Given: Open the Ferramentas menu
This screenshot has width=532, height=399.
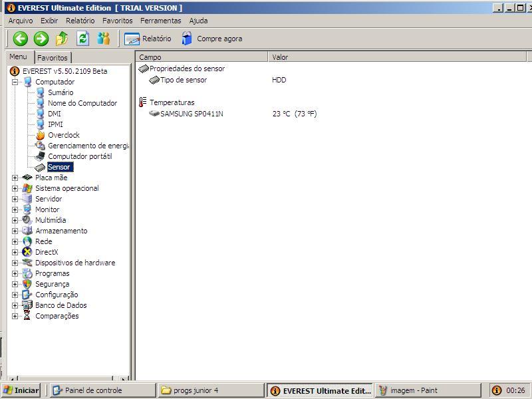Looking at the screenshot, I should click(x=160, y=21).
